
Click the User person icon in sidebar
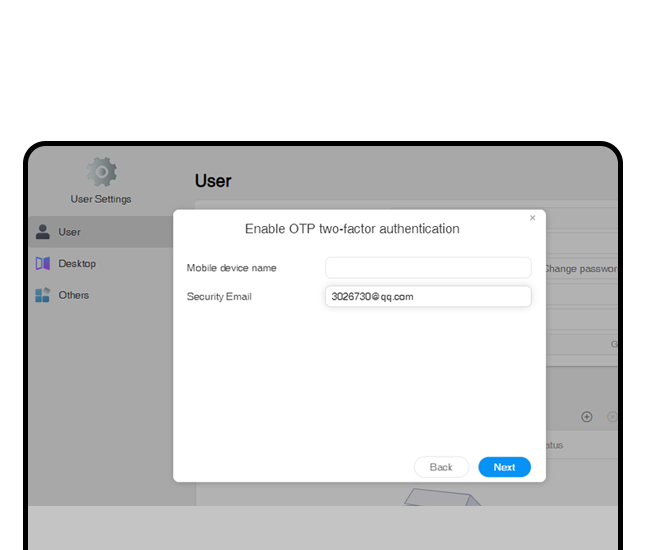pos(42,232)
